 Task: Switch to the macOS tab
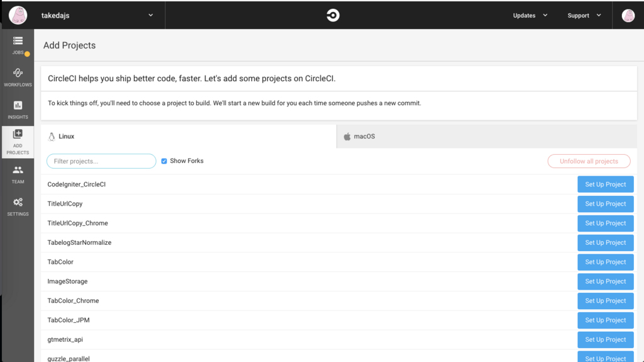coord(487,137)
